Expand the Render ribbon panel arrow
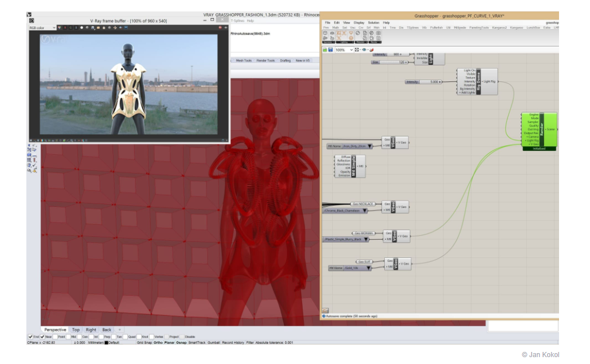This screenshot has height=364, width=590. [380, 42]
